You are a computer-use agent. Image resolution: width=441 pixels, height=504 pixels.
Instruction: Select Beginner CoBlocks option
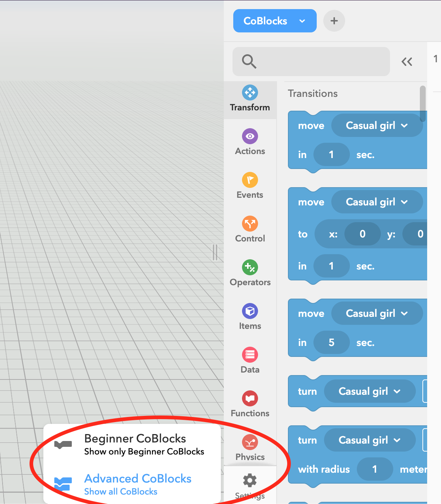point(132,445)
